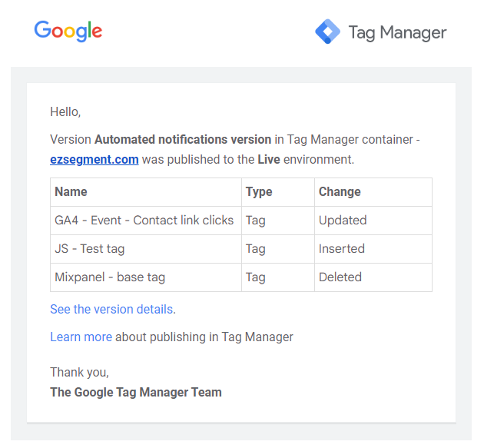484x448 pixels.
Task: Click the Updated change cell
Action: click(x=373, y=221)
